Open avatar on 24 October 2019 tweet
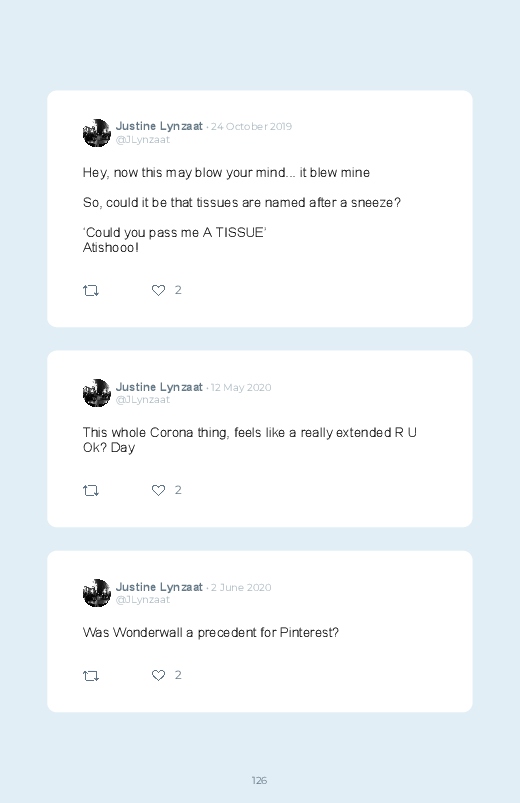The image size is (520, 803). point(97,133)
